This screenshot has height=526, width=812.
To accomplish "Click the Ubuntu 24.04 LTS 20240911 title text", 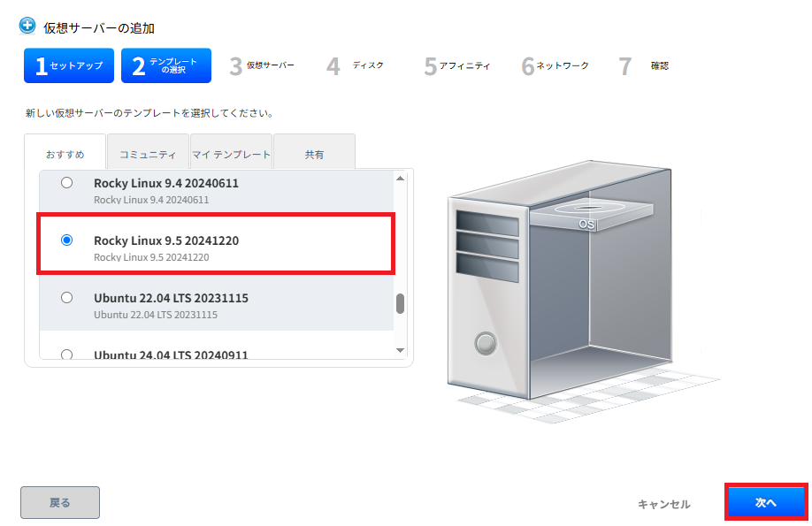I will click(x=171, y=354).
